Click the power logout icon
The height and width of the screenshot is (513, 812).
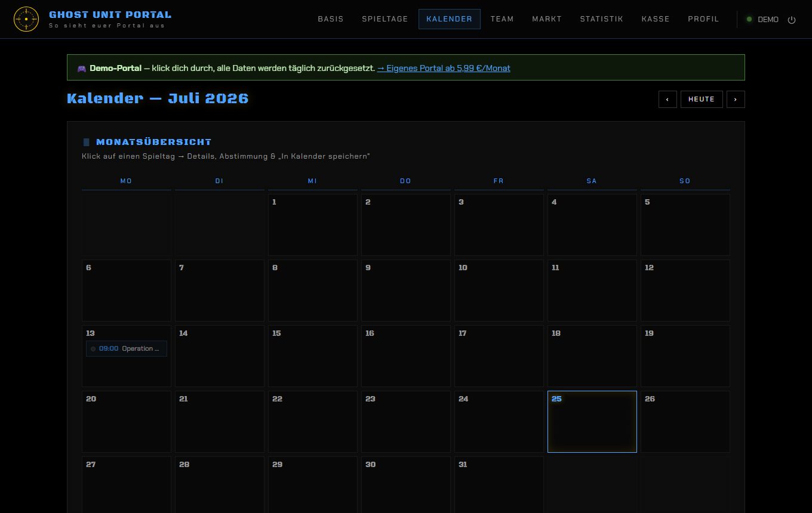point(792,20)
